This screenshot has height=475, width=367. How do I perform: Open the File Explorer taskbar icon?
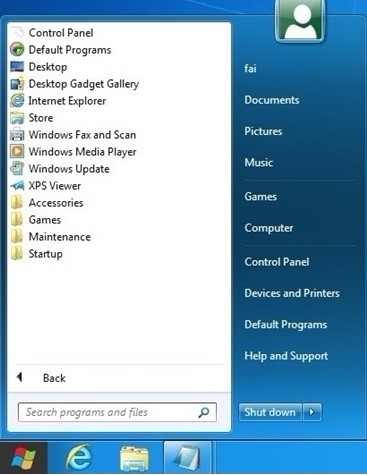click(134, 458)
